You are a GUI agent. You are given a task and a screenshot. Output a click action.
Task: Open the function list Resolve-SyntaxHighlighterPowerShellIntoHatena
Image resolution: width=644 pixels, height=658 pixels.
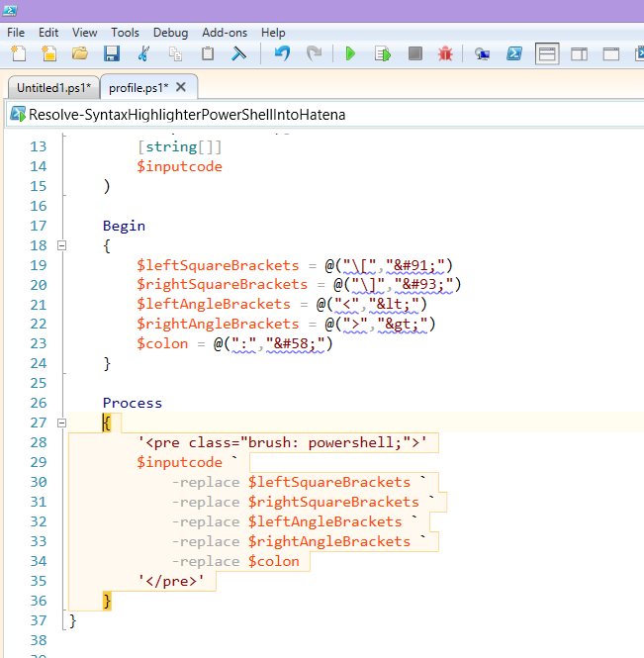[x=325, y=114]
